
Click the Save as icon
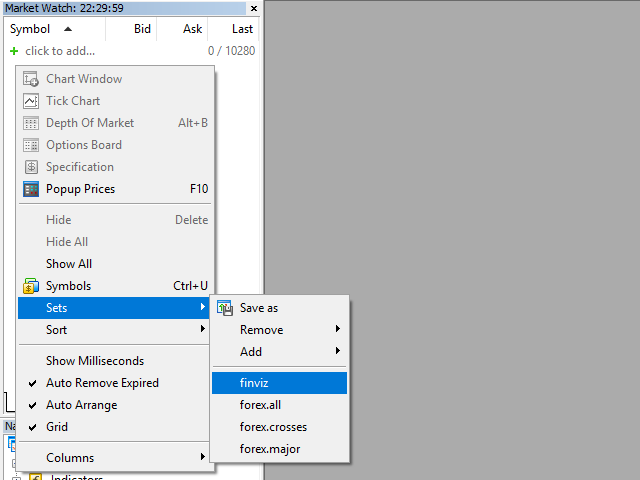pyautogui.click(x=224, y=308)
